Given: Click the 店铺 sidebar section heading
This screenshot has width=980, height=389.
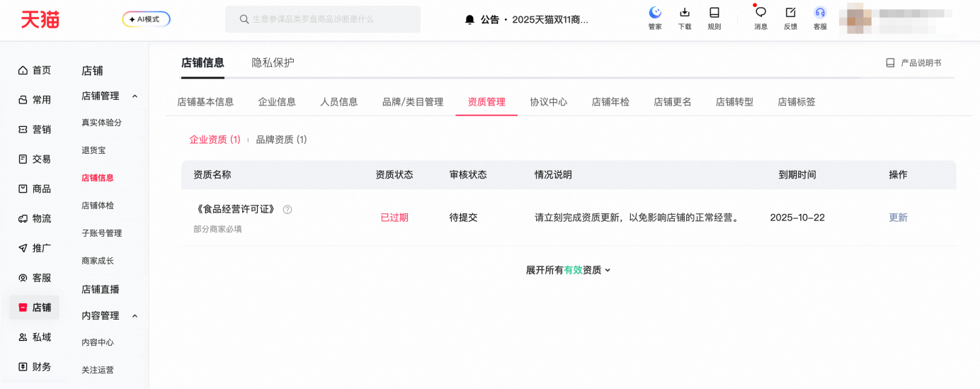Looking at the screenshot, I should point(92,71).
